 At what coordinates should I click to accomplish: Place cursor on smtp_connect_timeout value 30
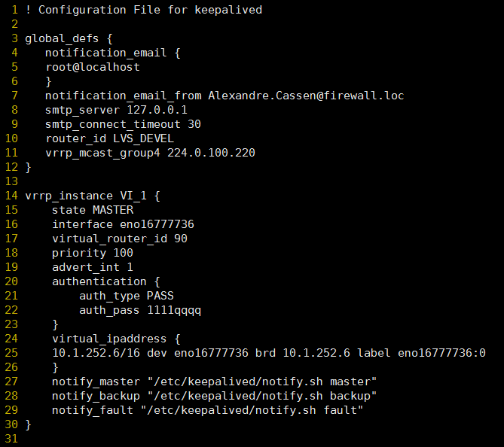point(194,124)
